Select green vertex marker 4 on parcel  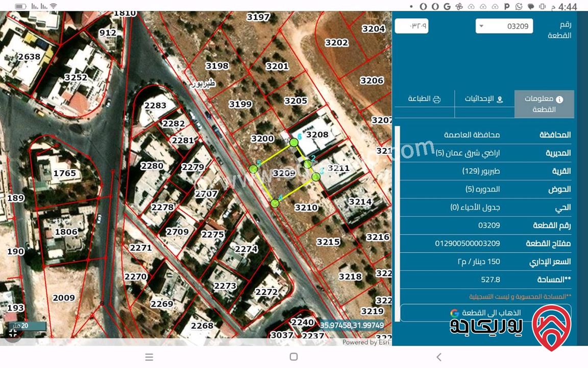pyautogui.click(x=275, y=203)
